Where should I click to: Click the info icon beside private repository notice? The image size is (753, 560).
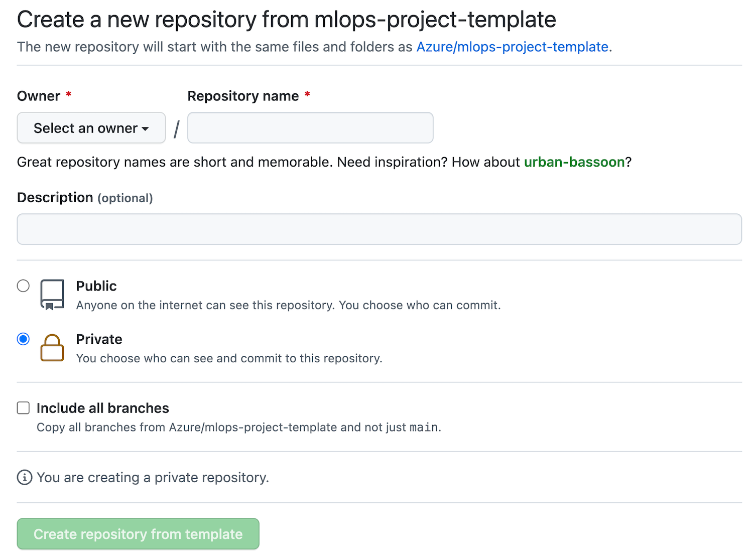click(25, 478)
